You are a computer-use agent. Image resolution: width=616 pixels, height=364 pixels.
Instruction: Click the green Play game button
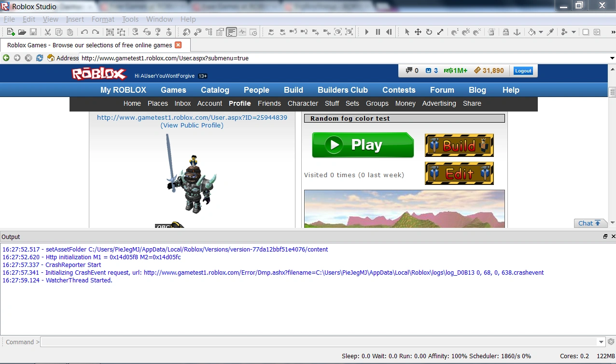(363, 145)
